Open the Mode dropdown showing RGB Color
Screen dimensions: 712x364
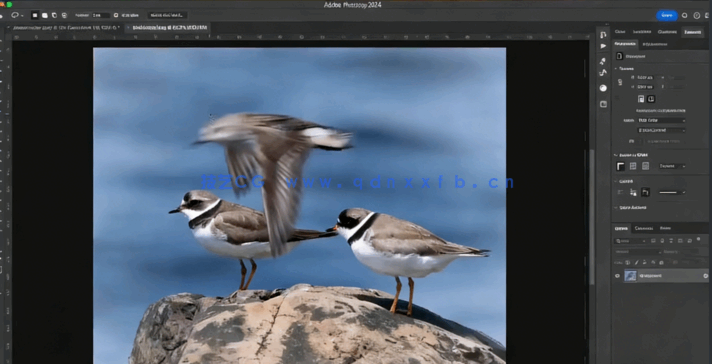661,120
